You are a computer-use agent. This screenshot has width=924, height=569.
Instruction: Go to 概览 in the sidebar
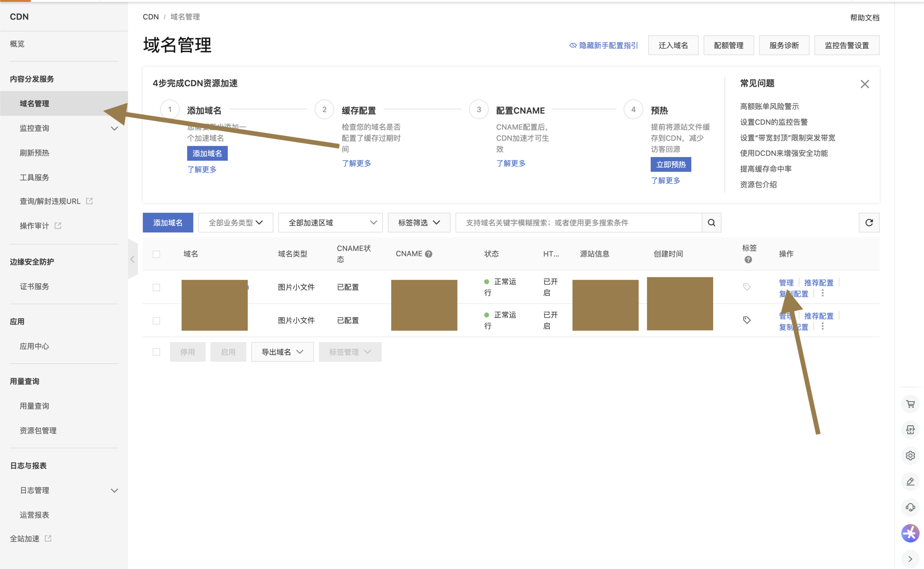17,44
